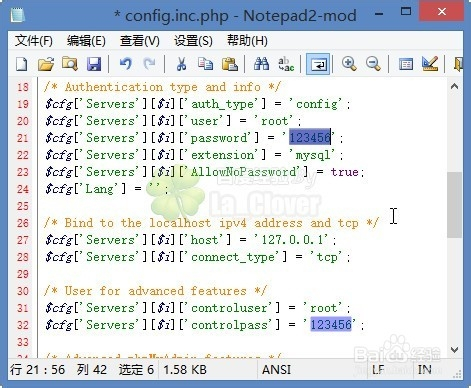Click the 'tcp' connect_type value
471x388 pixels.
[x=327, y=257]
